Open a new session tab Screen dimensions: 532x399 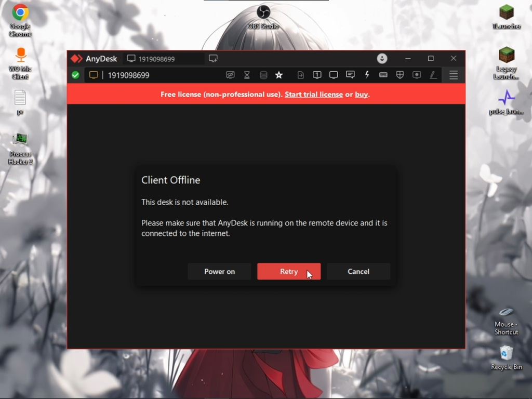[x=213, y=58]
